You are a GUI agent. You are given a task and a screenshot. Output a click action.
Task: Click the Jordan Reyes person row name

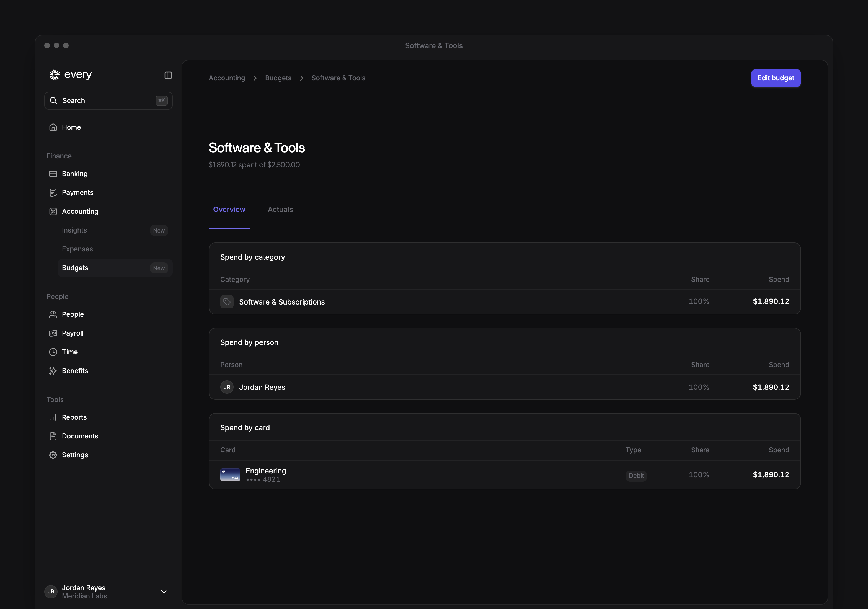coord(262,387)
